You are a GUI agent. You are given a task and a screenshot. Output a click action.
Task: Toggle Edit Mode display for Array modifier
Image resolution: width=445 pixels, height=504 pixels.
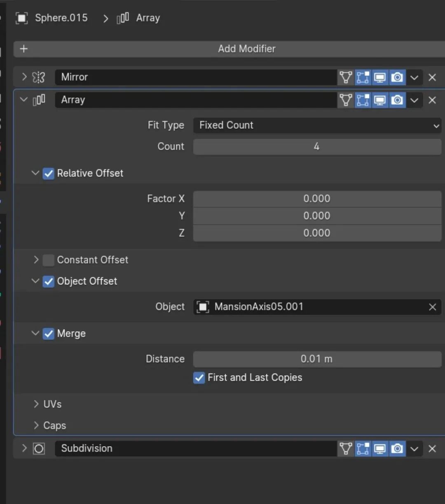(363, 100)
